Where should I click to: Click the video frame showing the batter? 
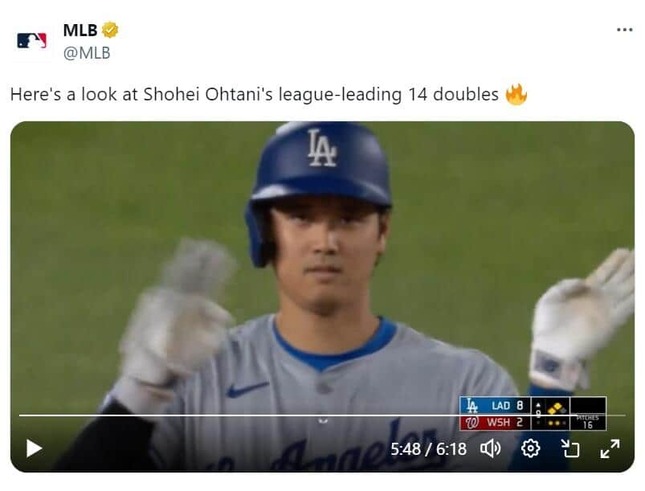click(322, 296)
